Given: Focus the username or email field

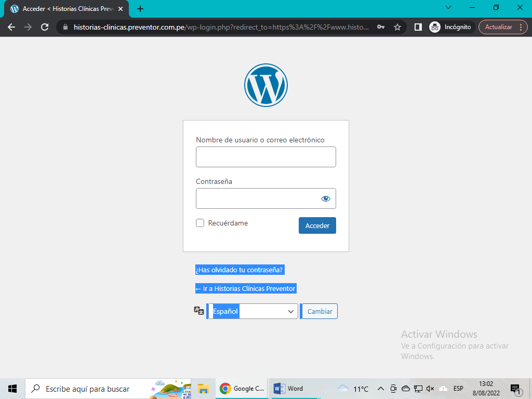Looking at the screenshot, I should [265, 157].
